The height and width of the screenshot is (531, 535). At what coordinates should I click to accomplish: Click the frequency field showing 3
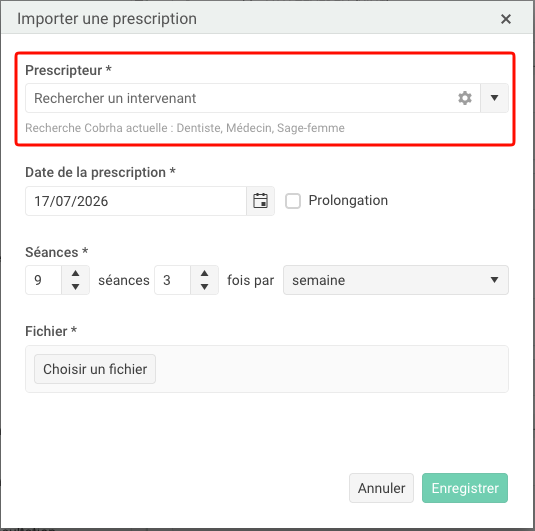point(172,280)
